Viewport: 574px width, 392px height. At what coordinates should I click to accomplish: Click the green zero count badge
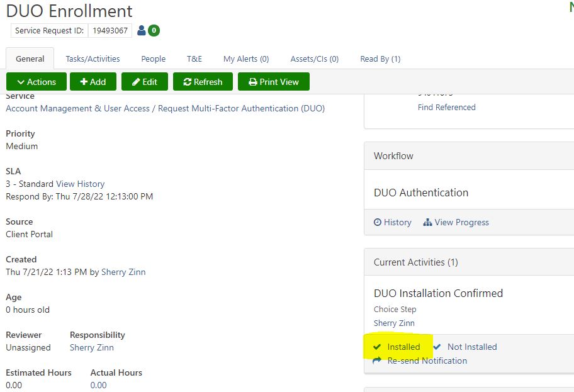tap(154, 30)
